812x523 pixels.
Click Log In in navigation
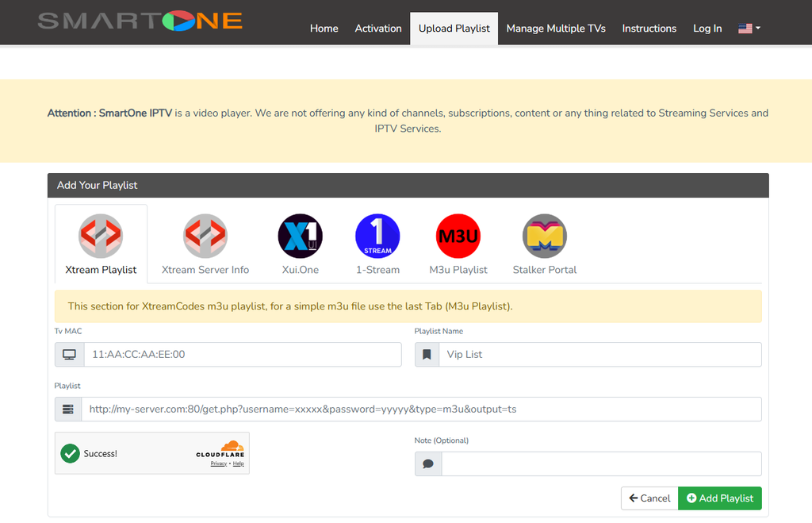[x=707, y=29]
